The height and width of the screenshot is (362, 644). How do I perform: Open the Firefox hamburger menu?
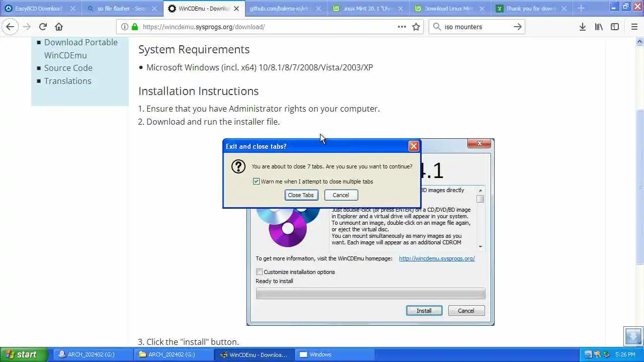634,27
